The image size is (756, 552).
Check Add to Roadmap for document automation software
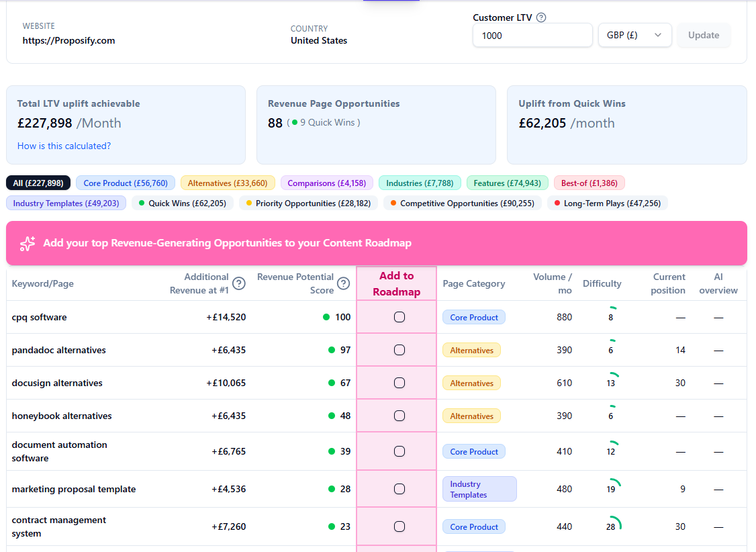tap(399, 451)
